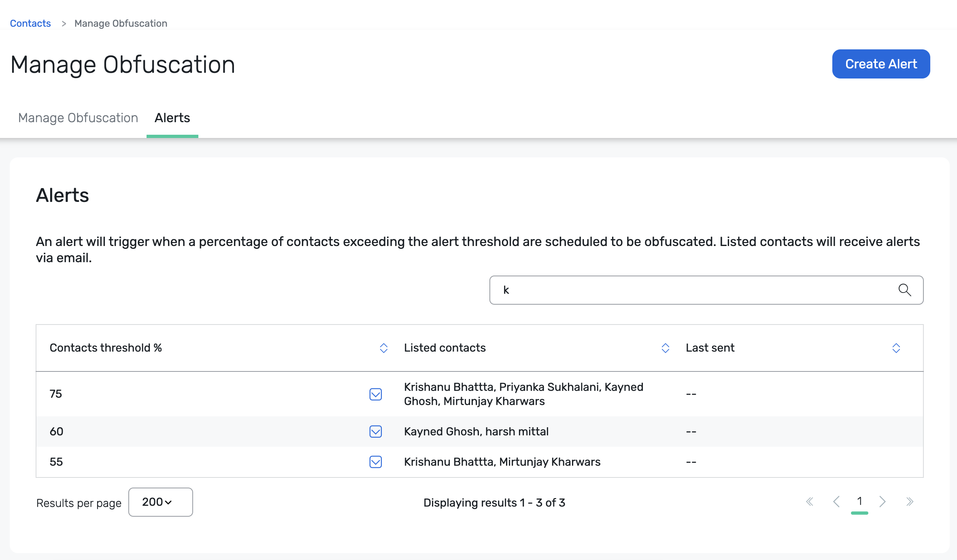Image resolution: width=957 pixels, height=560 pixels.
Task: Click the threshold value 55
Action: [x=56, y=462]
